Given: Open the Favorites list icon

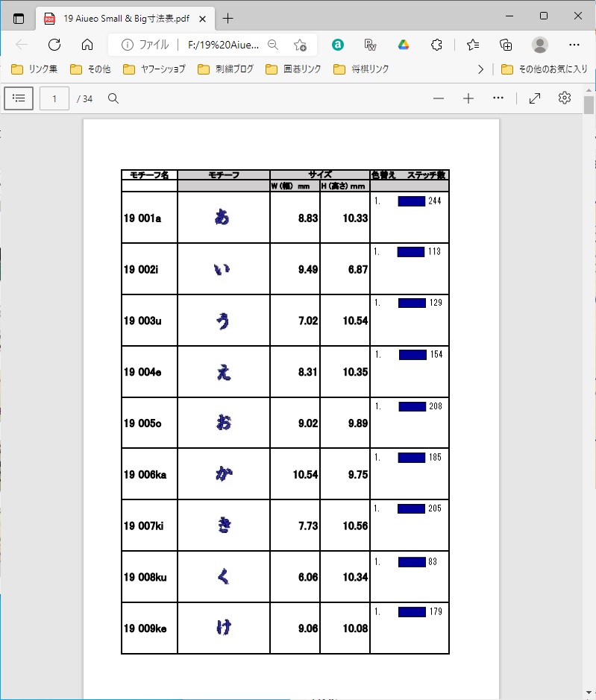Looking at the screenshot, I should [473, 45].
